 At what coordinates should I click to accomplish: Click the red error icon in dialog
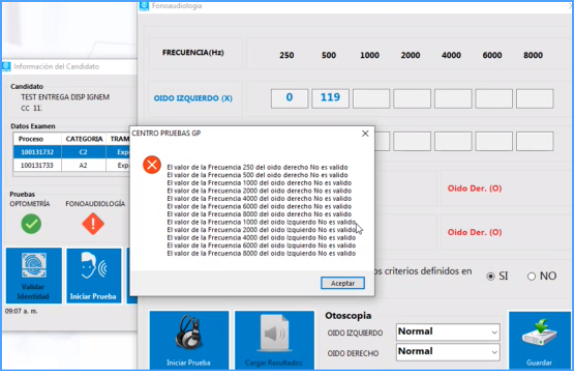tap(152, 164)
